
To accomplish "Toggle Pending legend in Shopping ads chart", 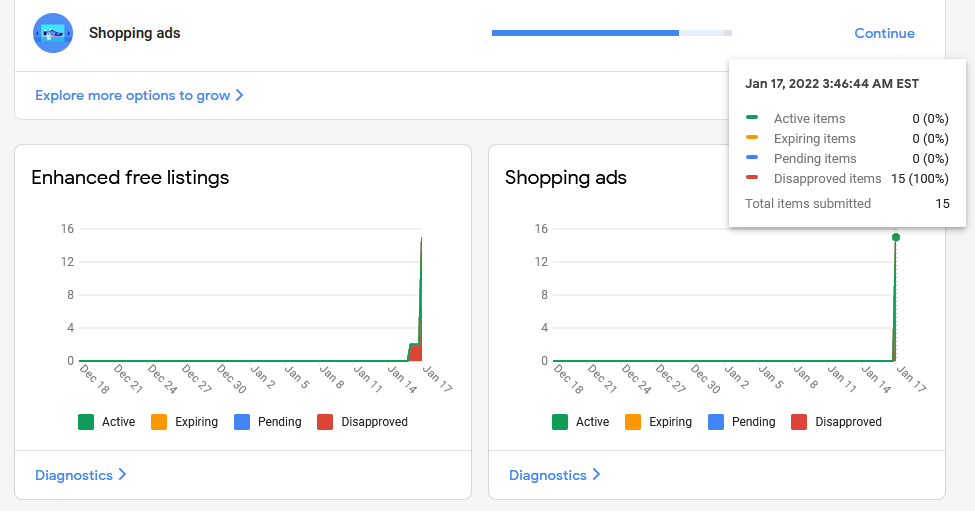I will click(741, 421).
